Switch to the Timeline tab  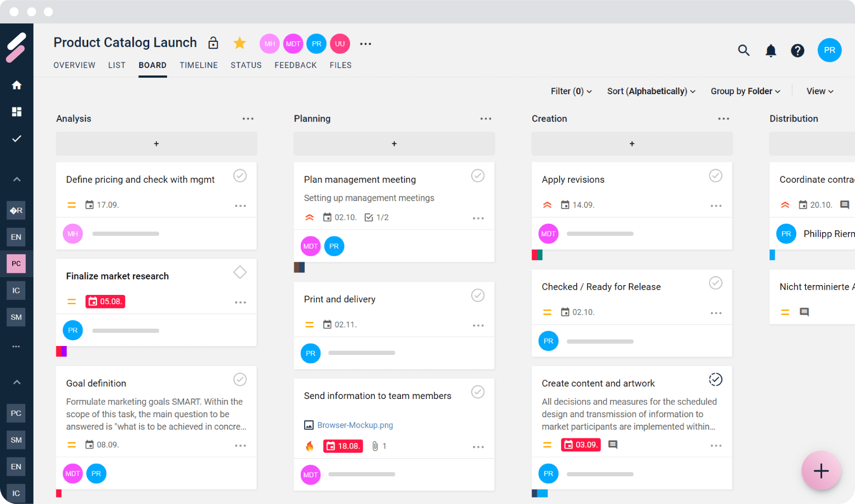198,65
